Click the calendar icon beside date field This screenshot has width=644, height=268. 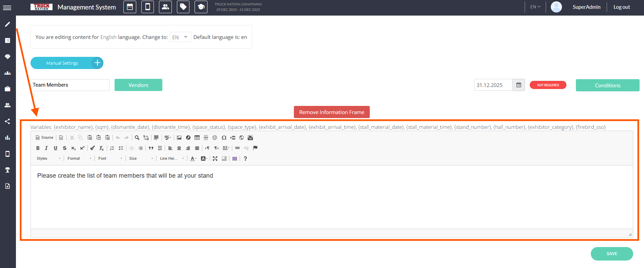(x=518, y=85)
